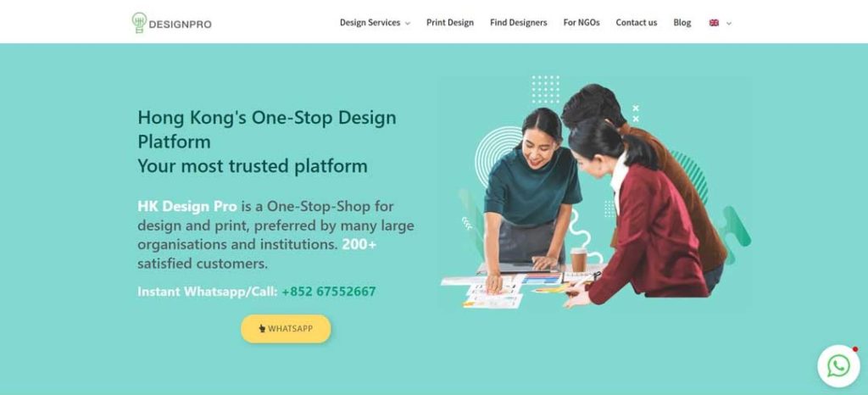Open the Contact us page
The image size is (868, 395).
click(x=637, y=23)
